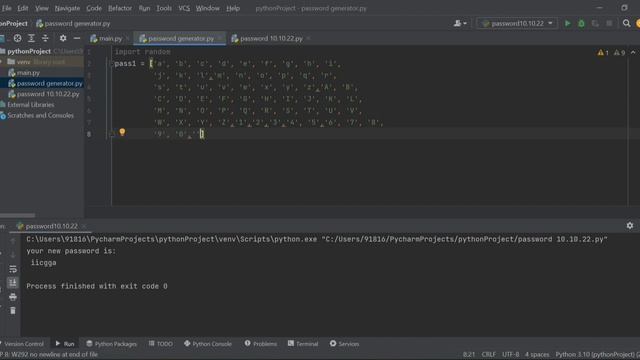
Task: Open the Window menu
Action: (x=207, y=8)
